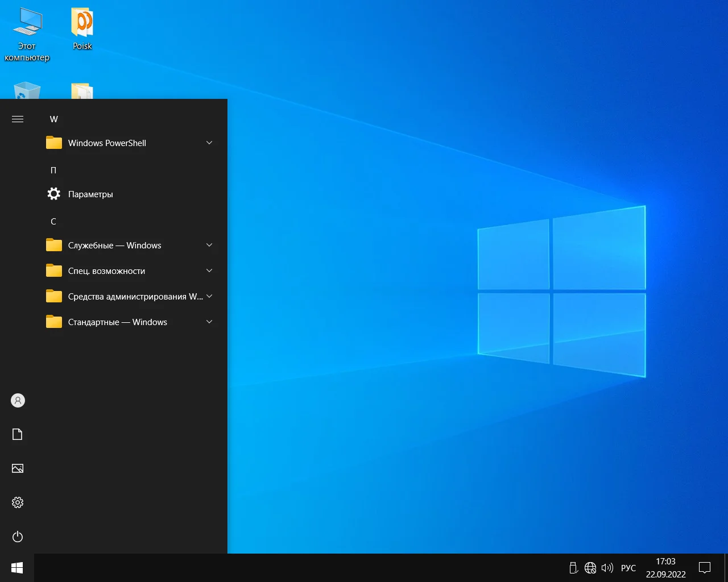
Task: Select the Этот компьютер desktop icon
Action: tap(27, 35)
